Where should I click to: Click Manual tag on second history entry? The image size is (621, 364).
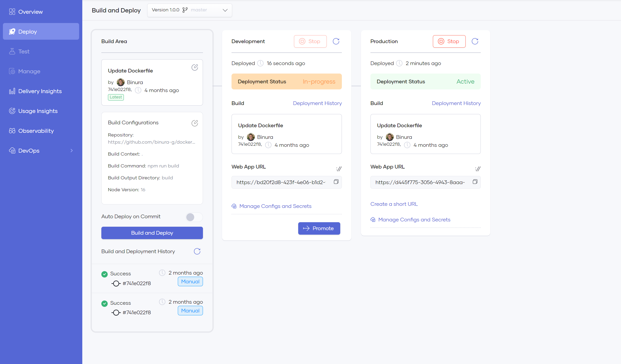coord(190,311)
